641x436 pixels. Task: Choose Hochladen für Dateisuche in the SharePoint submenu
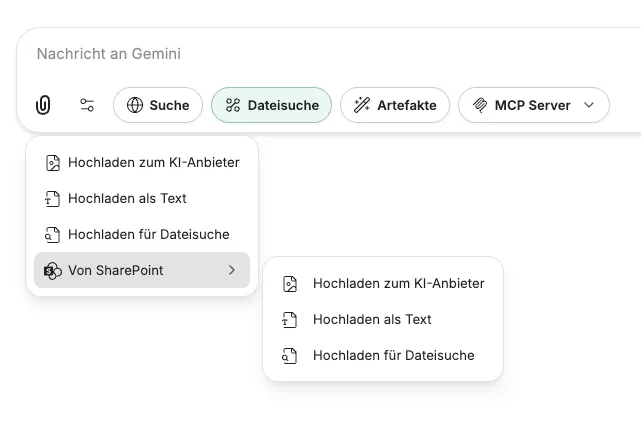pos(393,355)
